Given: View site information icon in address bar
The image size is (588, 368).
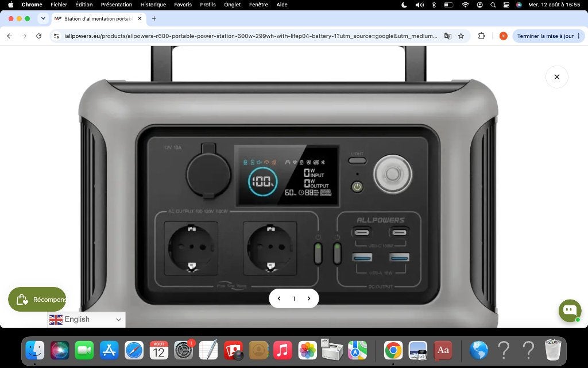Looking at the screenshot, I should pyautogui.click(x=56, y=36).
